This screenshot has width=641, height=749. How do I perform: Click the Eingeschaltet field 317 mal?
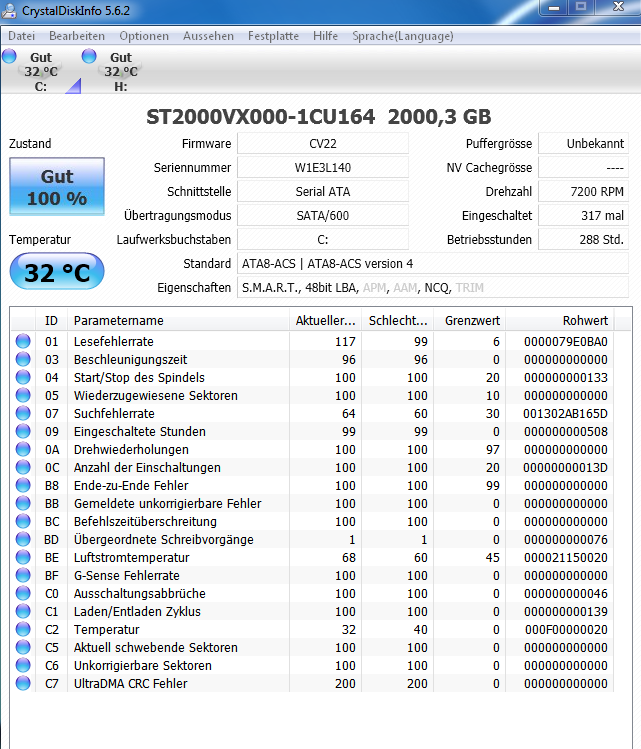[x=583, y=215]
